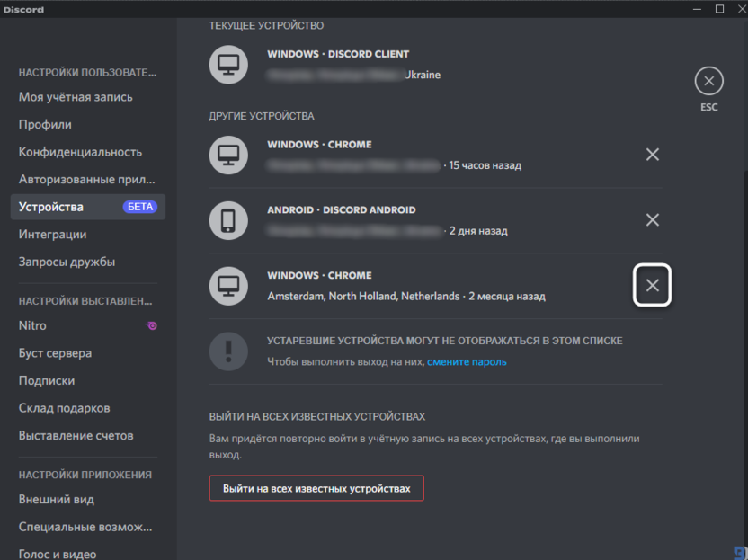Click the 15 часов назад timestamp

(485, 165)
